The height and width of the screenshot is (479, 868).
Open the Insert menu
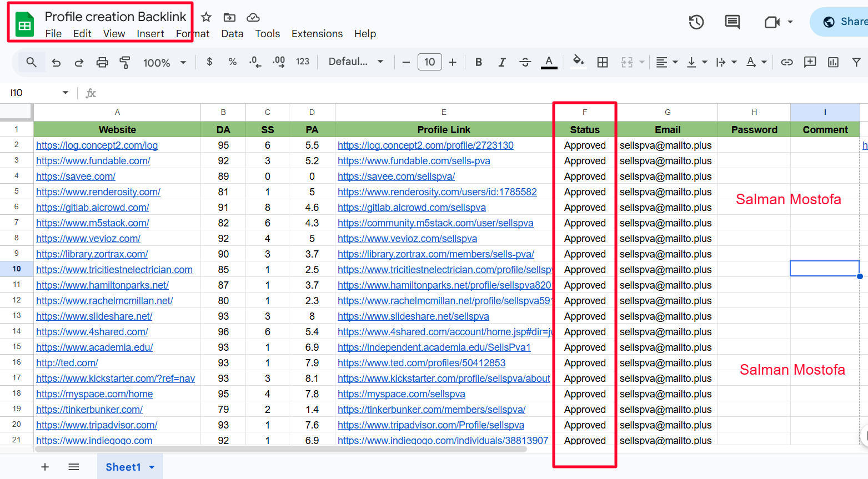tap(150, 34)
